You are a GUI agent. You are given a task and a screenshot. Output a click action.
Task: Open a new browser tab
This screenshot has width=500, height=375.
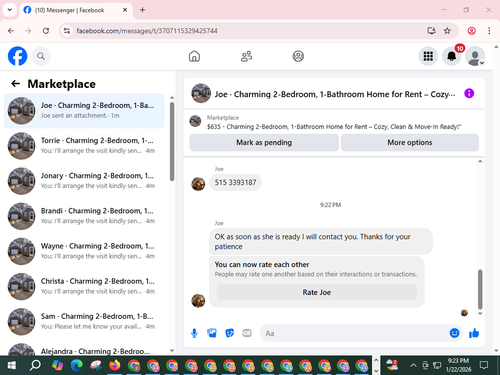click(x=142, y=10)
